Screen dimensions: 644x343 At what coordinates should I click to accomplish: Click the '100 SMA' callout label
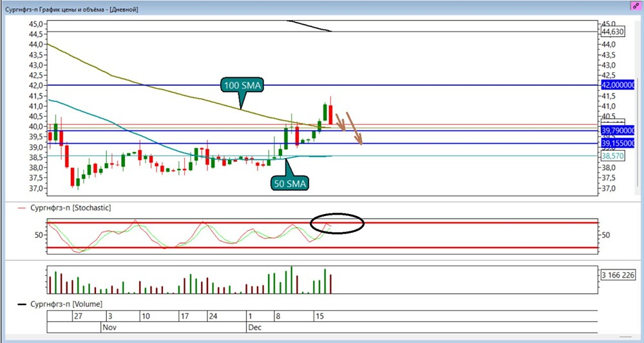pyautogui.click(x=242, y=86)
